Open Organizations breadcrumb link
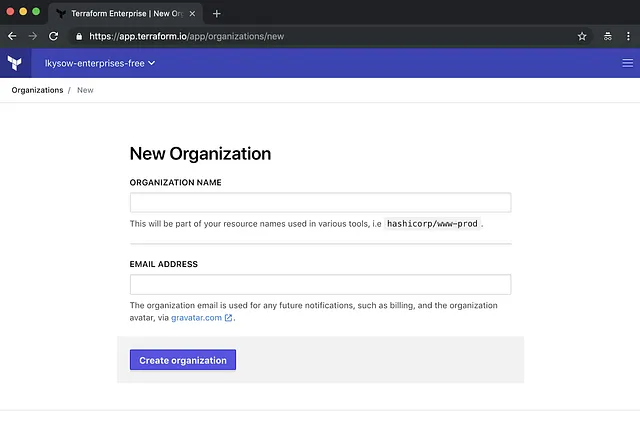The image size is (640, 437). [38, 90]
